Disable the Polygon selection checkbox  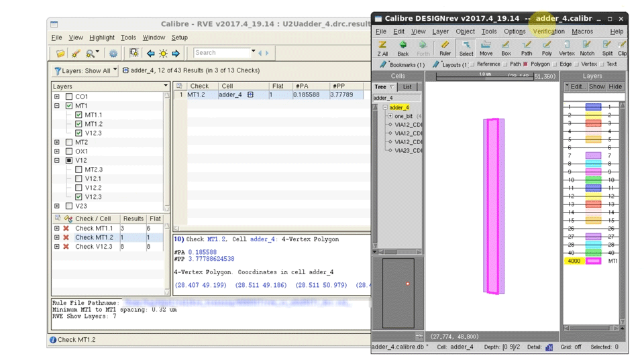(525, 64)
